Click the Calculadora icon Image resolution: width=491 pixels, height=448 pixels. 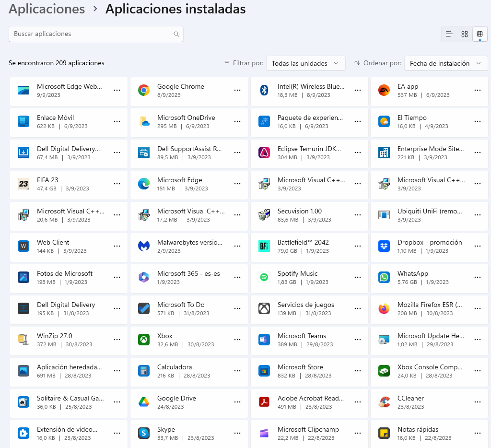[144, 371]
